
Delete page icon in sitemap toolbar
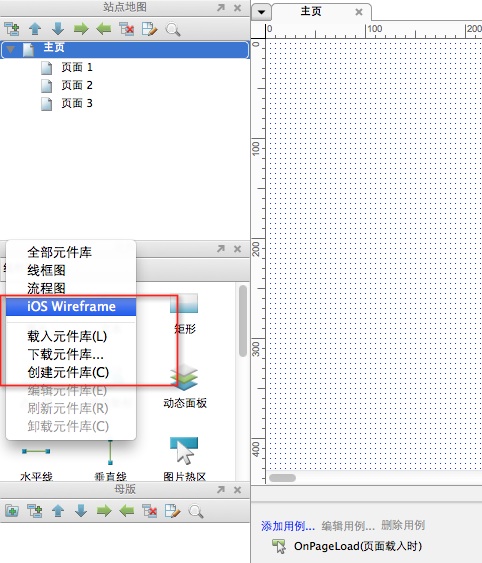pos(127,29)
